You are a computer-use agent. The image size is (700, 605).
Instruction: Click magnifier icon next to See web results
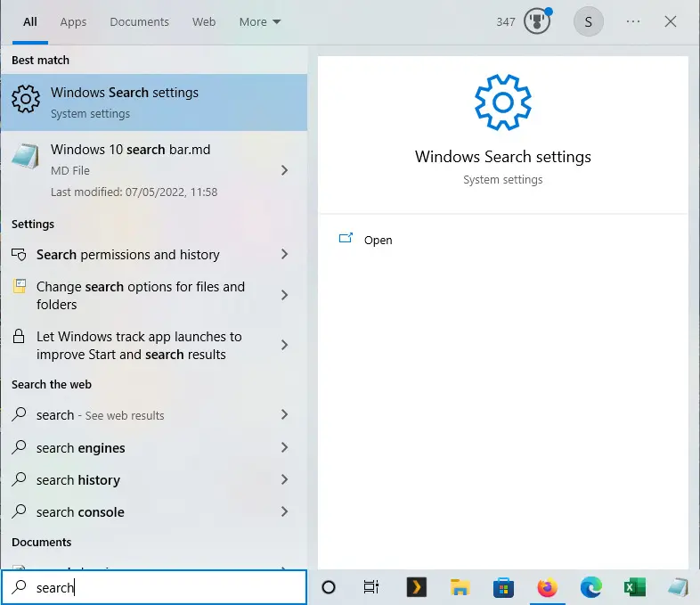[19, 414]
